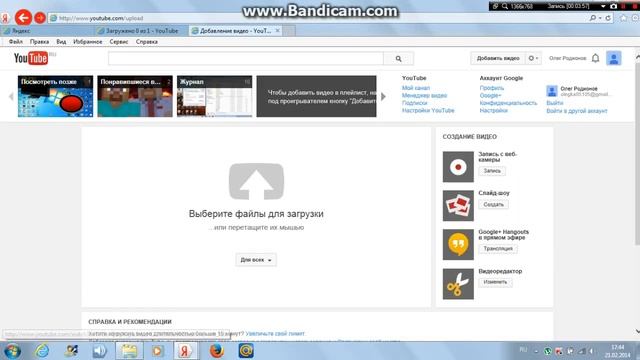This screenshot has height=360, width=640.
Task: Click the Выйти sign-out link
Action: click(555, 103)
